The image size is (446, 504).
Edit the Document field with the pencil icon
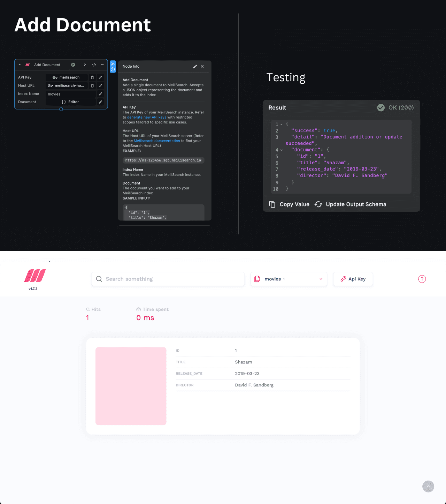pos(100,102)
